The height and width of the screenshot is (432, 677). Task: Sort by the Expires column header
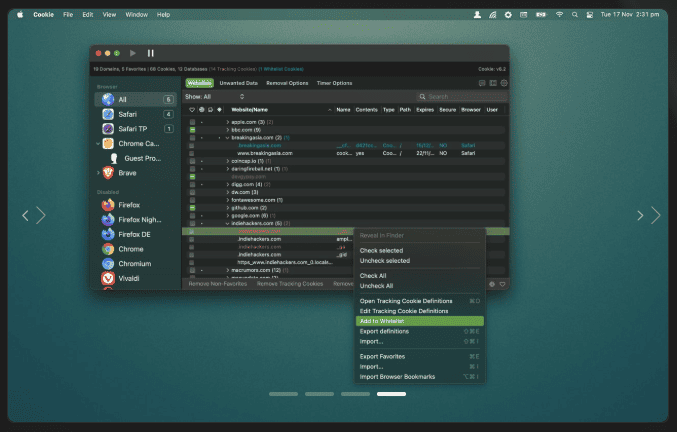click(425, 110)
